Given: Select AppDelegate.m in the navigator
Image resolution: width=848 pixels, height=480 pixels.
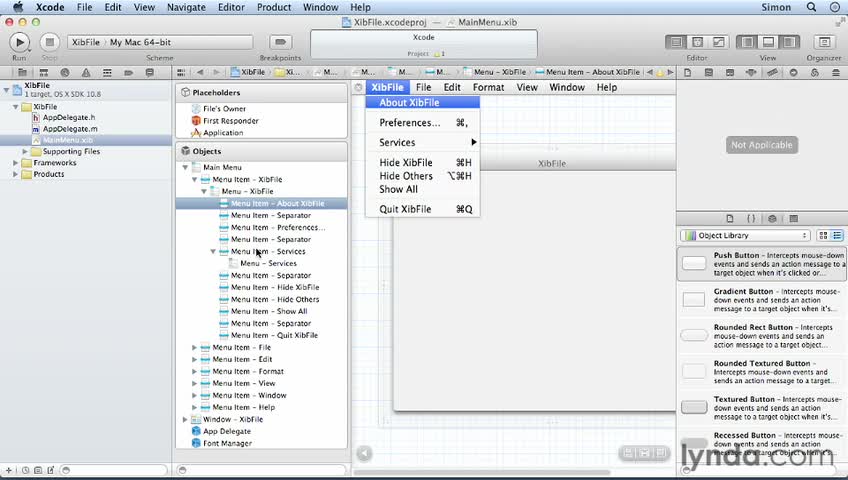Looking at the screenshot, I should [x=70, y=129].
